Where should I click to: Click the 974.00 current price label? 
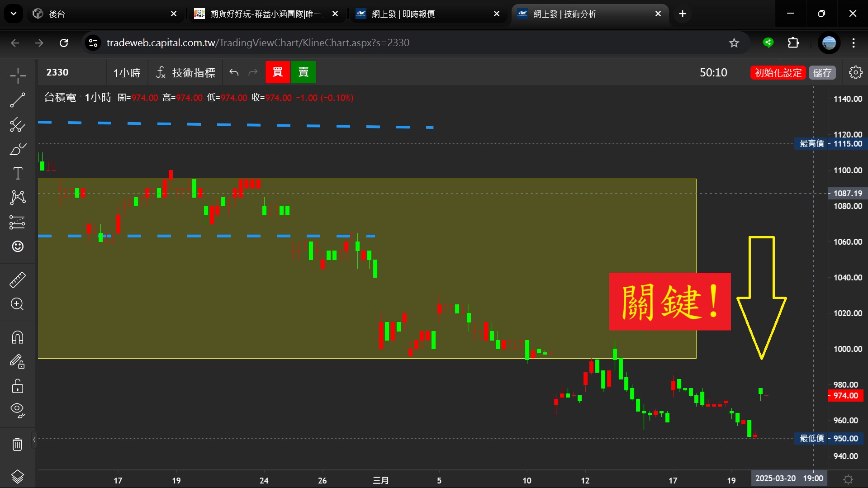845,396
